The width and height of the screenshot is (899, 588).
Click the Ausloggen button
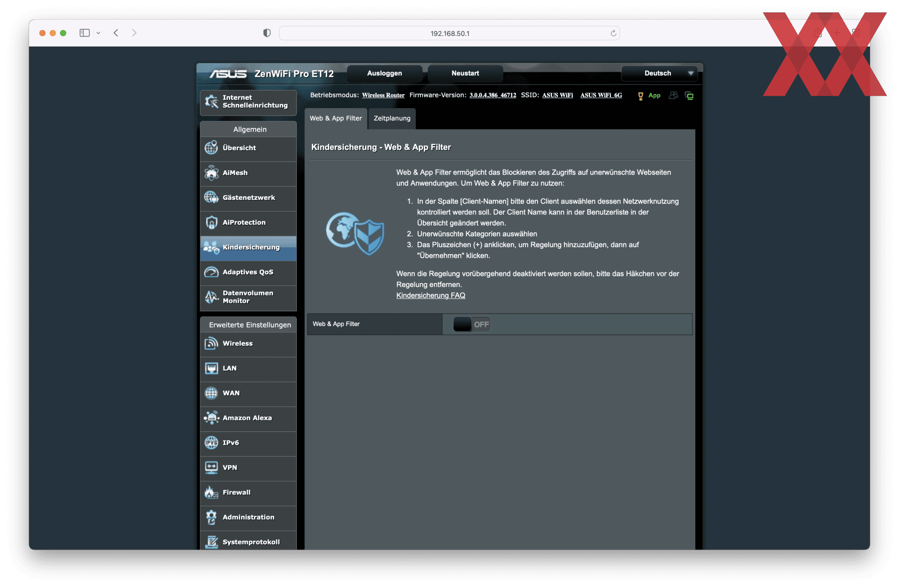pyautogui.click(x=384, y=73)
